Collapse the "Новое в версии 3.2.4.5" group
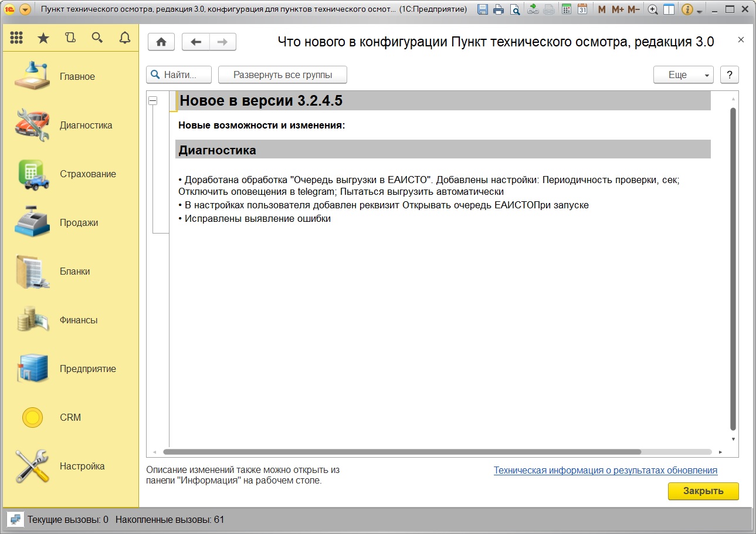This screenshot has width=756, height=534. tap(153, 101)
